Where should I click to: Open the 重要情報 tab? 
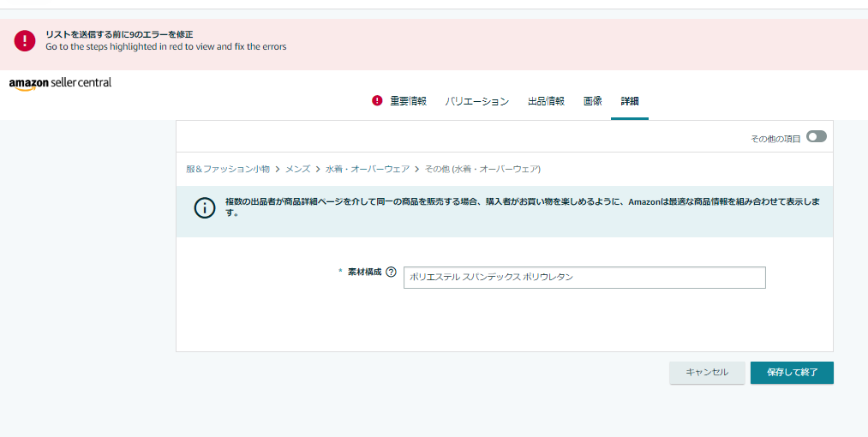click(x=408, y=101)
